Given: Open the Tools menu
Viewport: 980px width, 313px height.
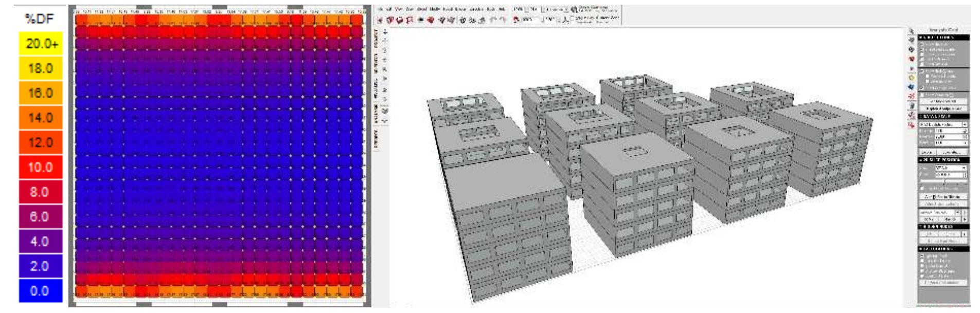Looking at the screenshot, I should (491, 9).
